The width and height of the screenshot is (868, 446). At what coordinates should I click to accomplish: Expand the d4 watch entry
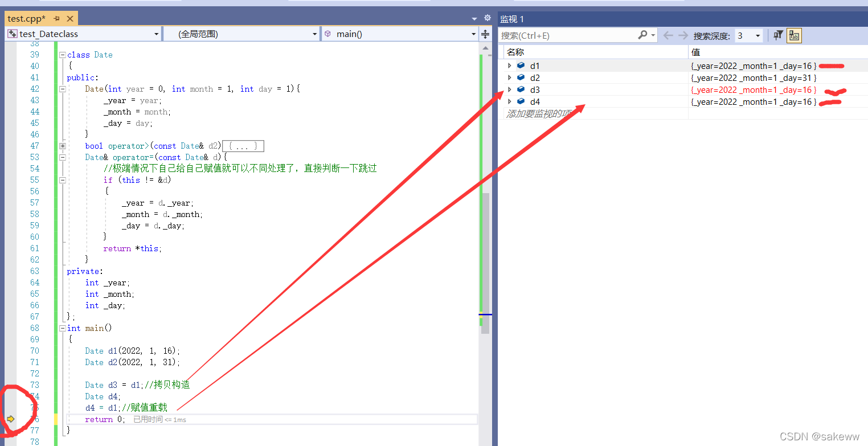tap(510, 102)
